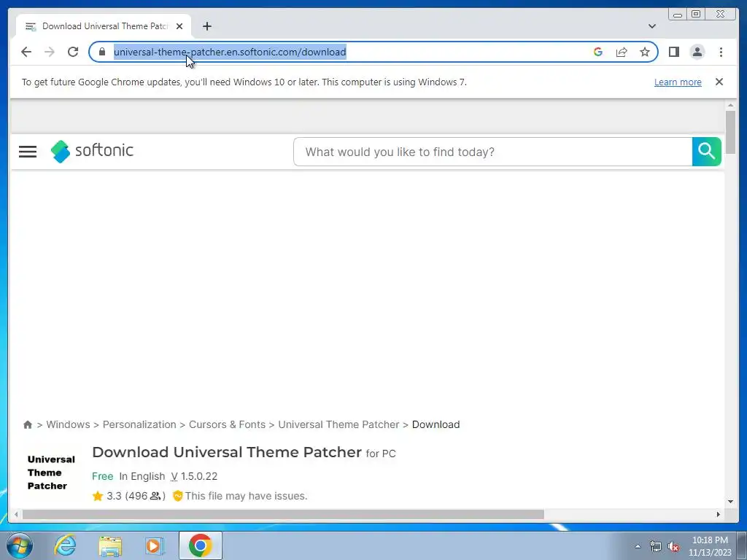Open the Cursors & Fonts breadcrumb
The image size is (747, 560).
(227, 424)
